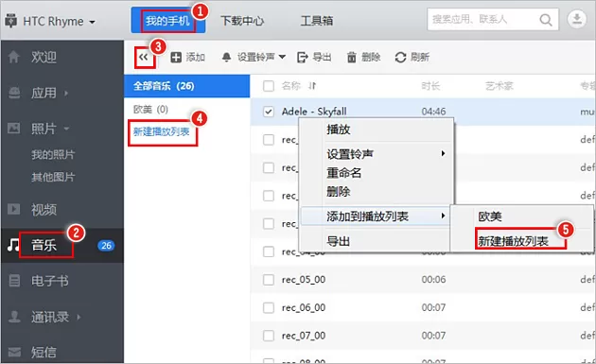This screenshot has height=364, width=596.
Task: Expand the 应用 sidebar arrow
Action: click(66, 93)
